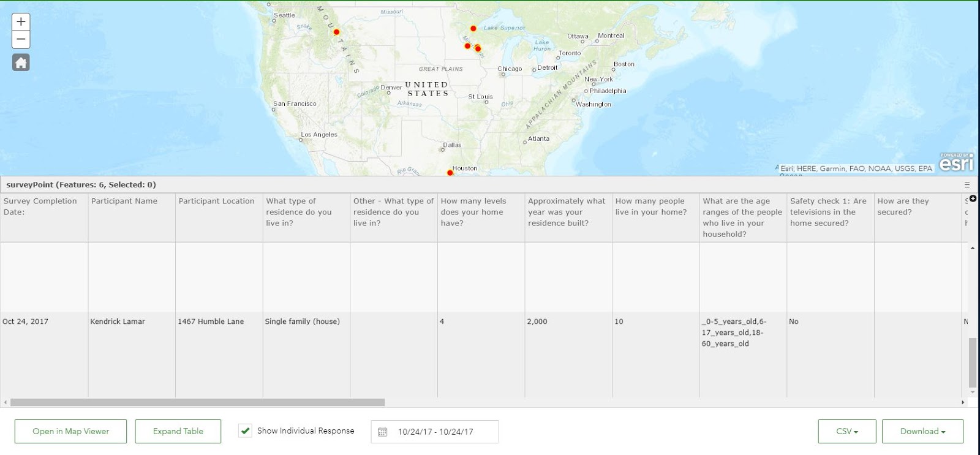Open the CSV format dropdown

point(846,432)
